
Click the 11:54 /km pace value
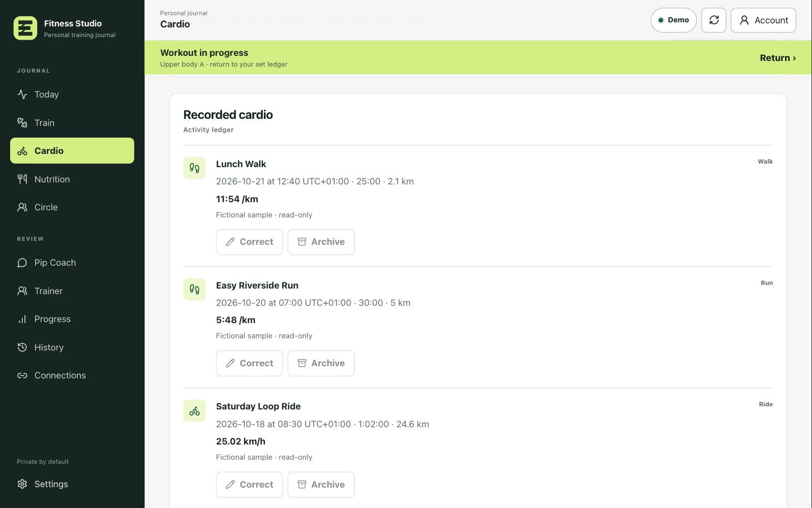(x=237, y=199)
